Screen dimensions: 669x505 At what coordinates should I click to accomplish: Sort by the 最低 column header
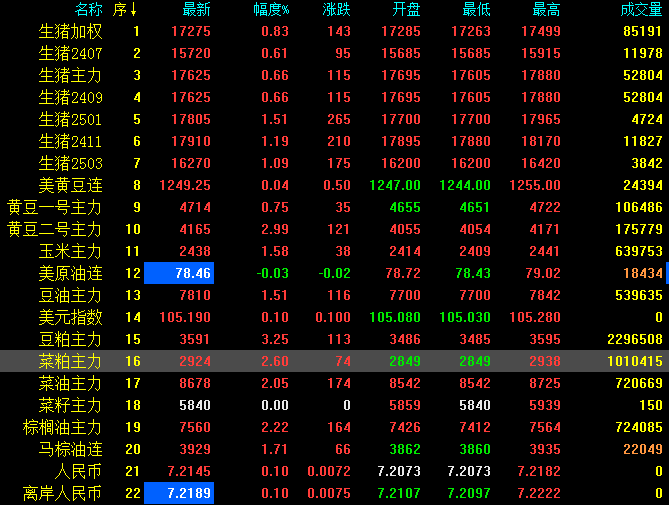click(477, 9)
